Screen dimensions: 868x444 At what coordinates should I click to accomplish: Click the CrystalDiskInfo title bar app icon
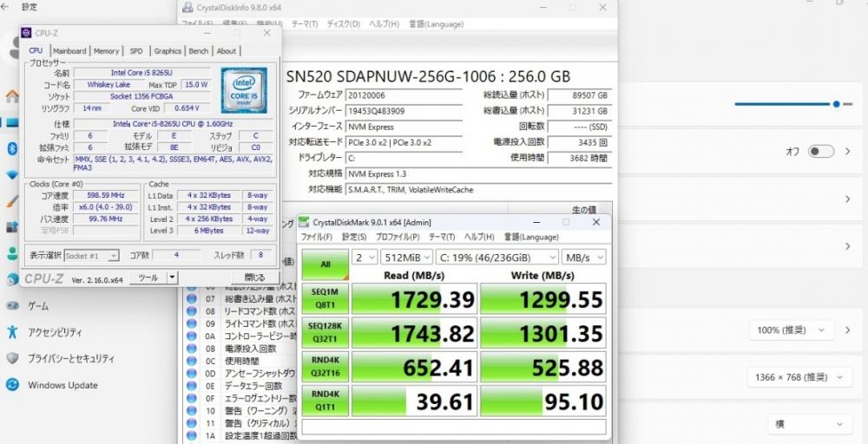pyautogui.click(x=188, y=7)
